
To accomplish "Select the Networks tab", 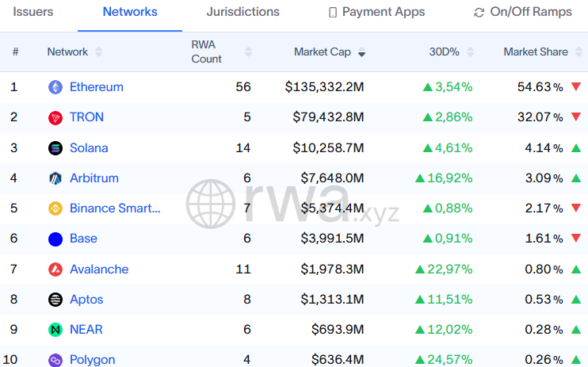I will click(130, 12).
